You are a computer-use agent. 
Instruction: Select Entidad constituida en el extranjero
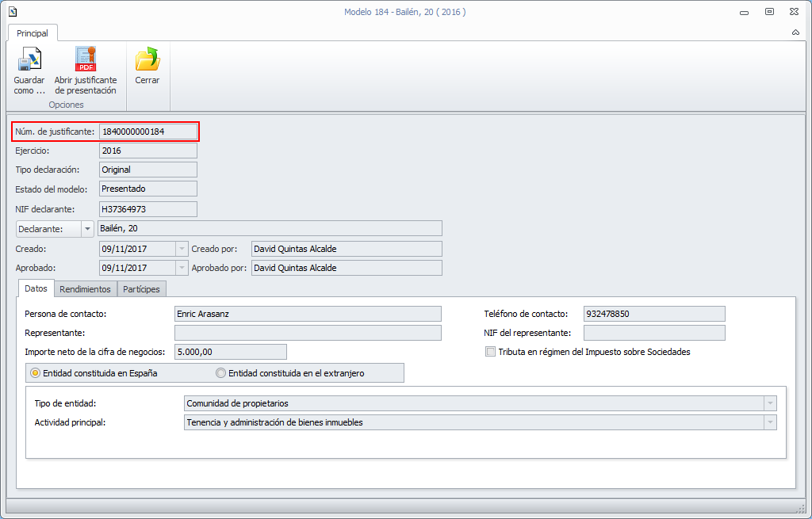click(x=290, y=373)
